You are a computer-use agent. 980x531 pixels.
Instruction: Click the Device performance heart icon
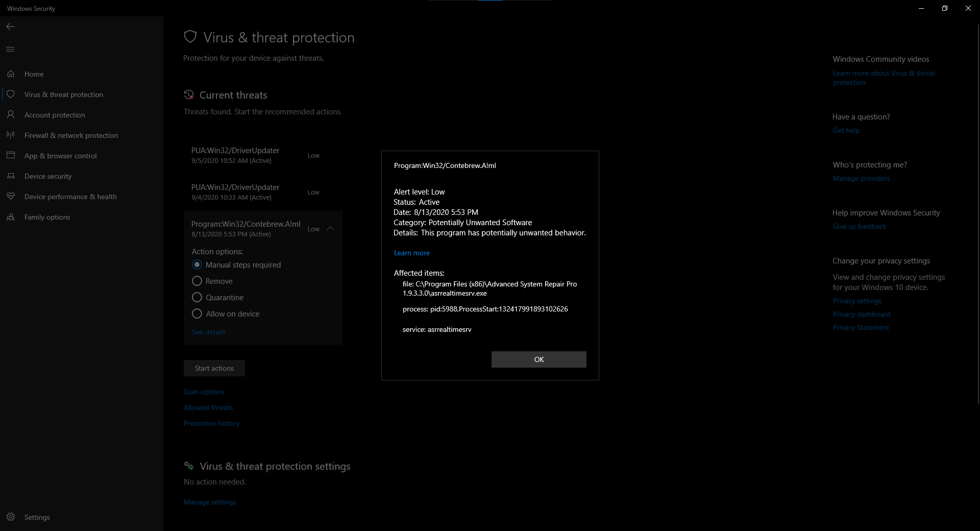[11, 197]
